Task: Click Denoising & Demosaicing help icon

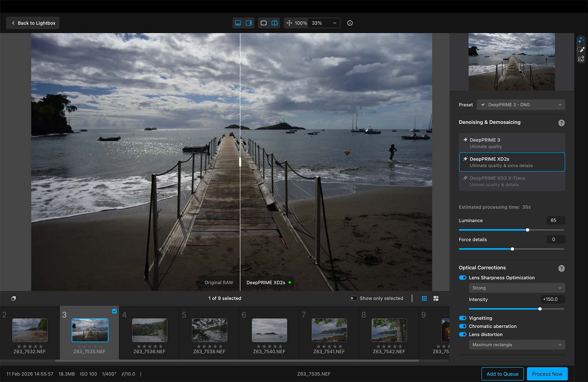Action: coord(561,123)
